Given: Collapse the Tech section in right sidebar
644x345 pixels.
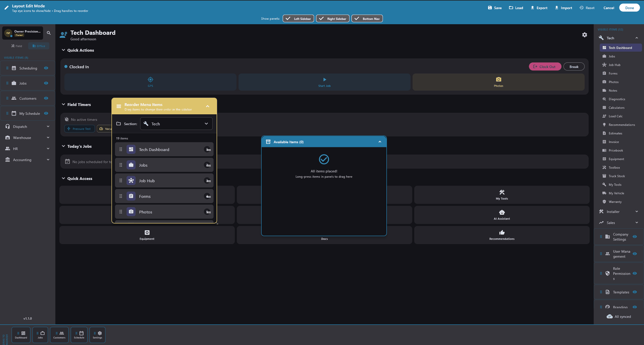Looking at the screenshot, I should [x=637, y=38].
